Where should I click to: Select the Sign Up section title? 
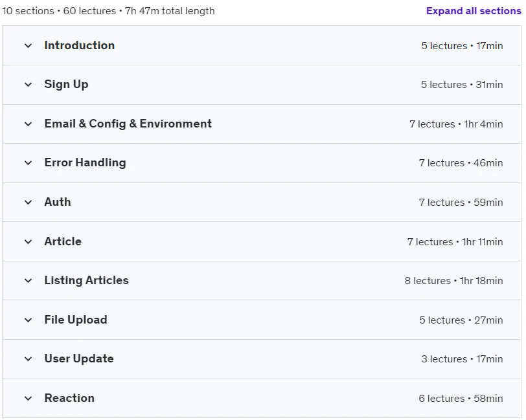67,85
